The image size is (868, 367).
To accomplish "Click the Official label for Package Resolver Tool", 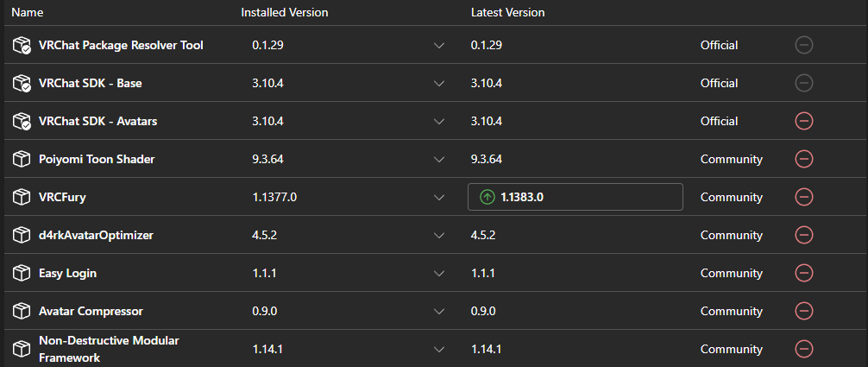I will pyautogui.click(x=719, y=45).
